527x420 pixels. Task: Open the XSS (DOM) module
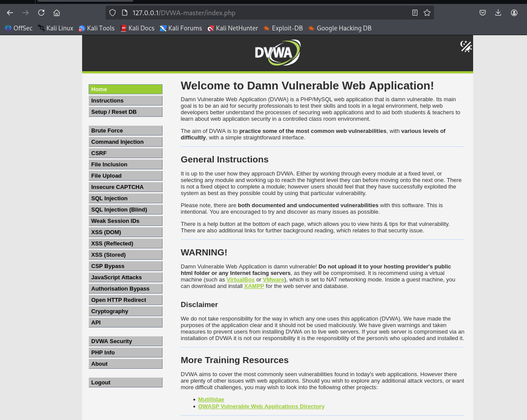click(x=126, y=232)
